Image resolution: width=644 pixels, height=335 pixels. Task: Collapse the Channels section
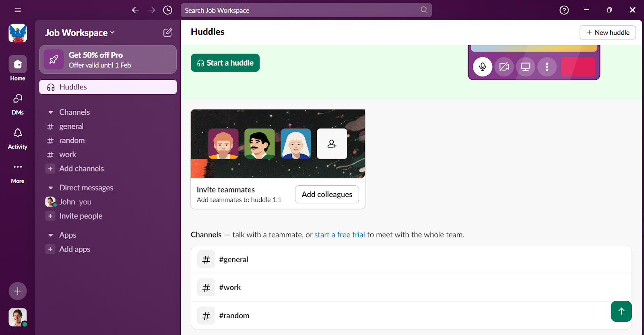[x=51, y=112]
